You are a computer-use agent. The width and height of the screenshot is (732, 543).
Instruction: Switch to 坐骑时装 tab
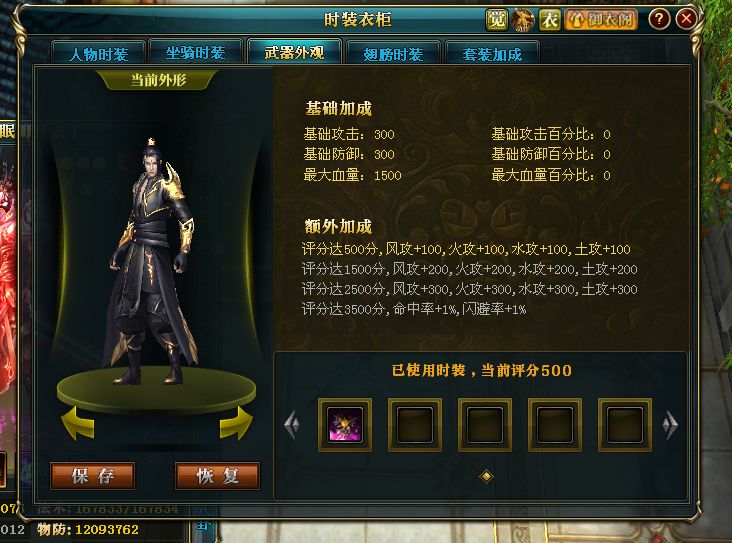tap(196, 53)
